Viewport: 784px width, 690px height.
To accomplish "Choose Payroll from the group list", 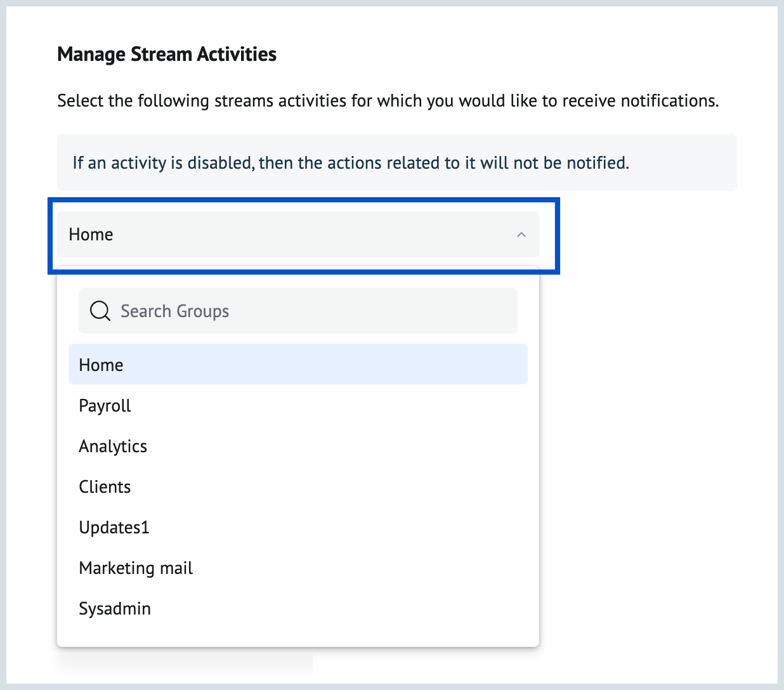I will [105, 406].
